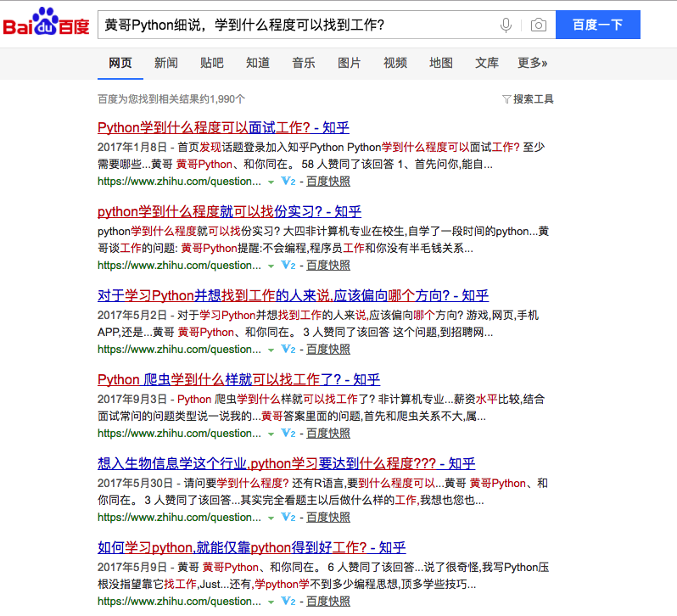Open result '对于学习Python并想找到工作的人来说' title
This screenshot has height=616, width=677.
coord(294,296)
